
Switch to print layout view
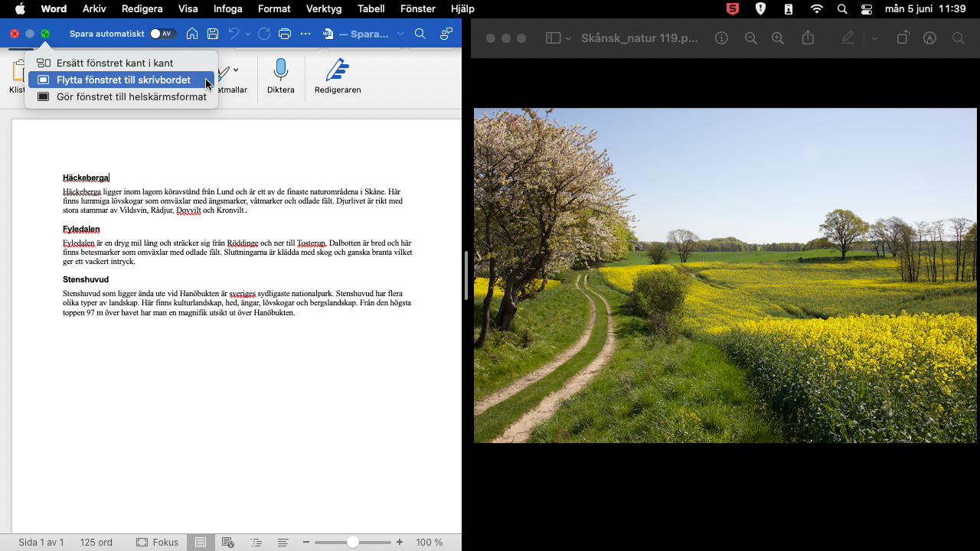tap(201, 542)
